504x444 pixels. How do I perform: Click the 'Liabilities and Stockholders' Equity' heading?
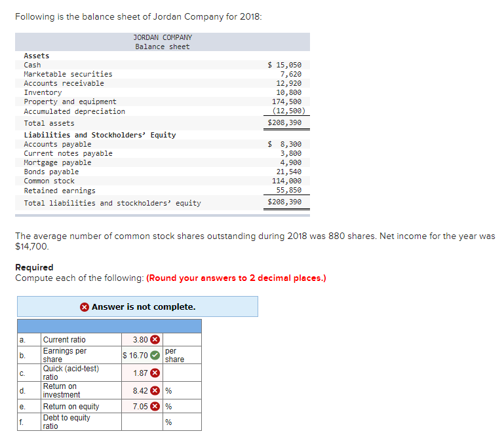(x=100, y=135)
